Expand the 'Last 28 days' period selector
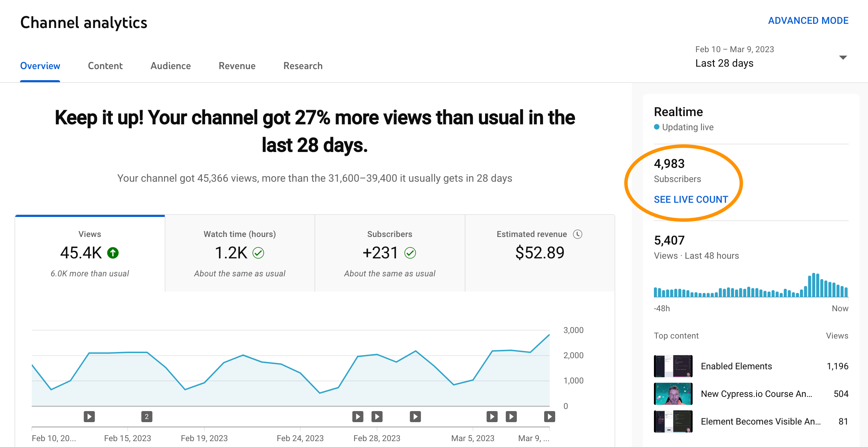 pyautogui.click(x=724, y=63)
